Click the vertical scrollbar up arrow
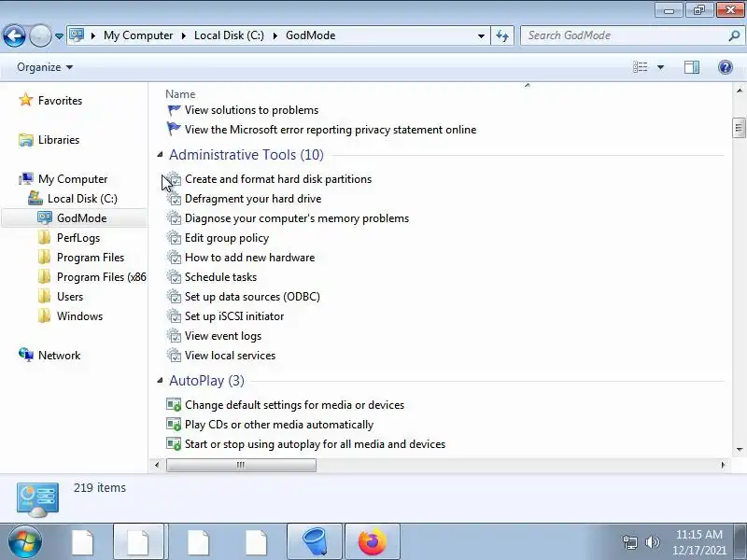Image resolution: width=747 pixels, height=560 pixels. (739, 90)
